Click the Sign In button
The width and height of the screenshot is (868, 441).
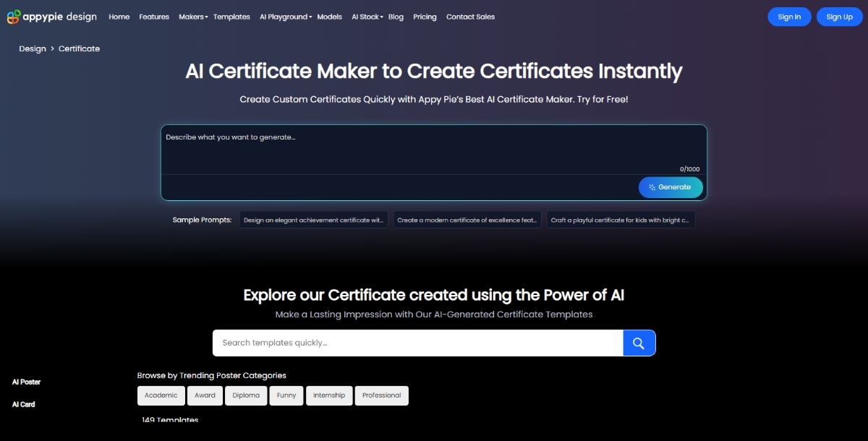click(789, 17)
